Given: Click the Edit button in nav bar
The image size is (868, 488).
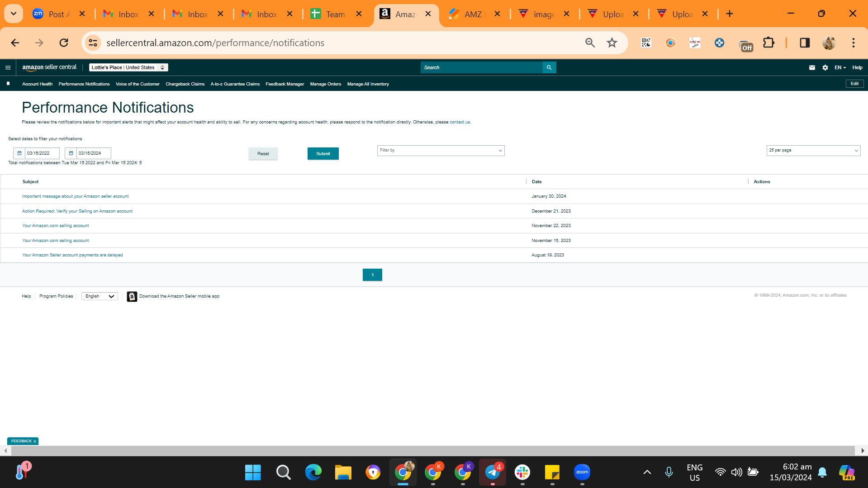Looking at the screenshot, I should (854, 84).
